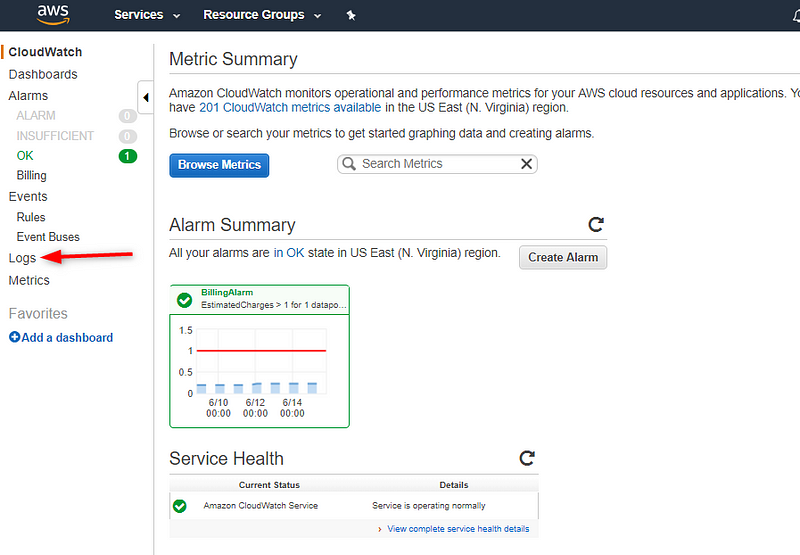
Task: Click the AWS logo
Action: [53, 15]
